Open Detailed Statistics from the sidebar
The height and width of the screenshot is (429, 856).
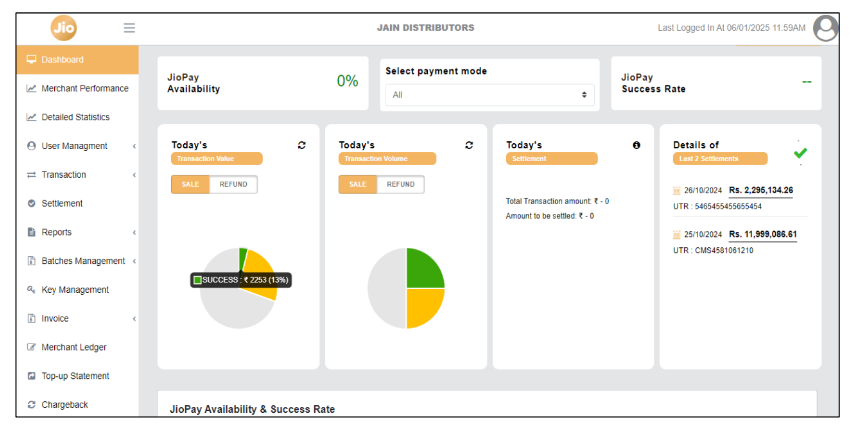tap(78, 117)
